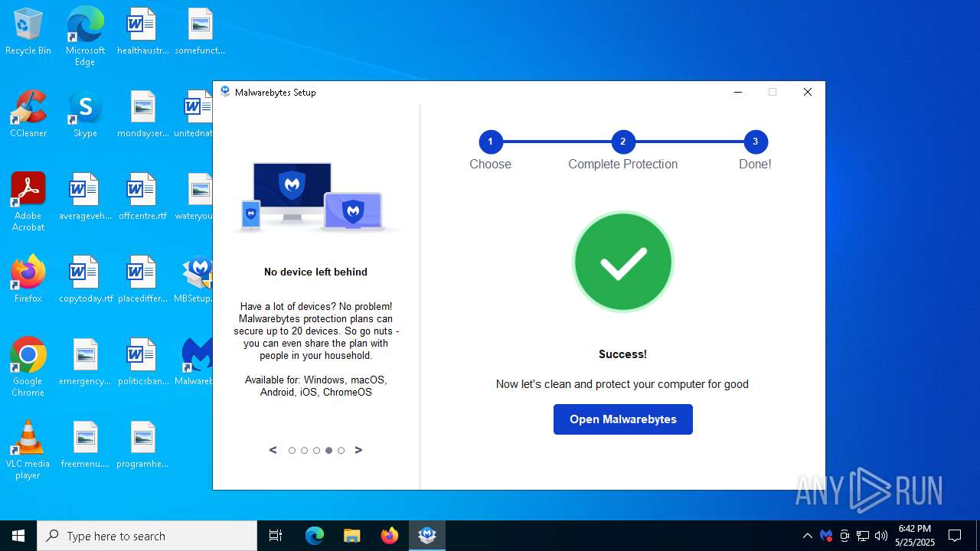The width and height of the screenshot is (980, 551).
Task: Click the 'No device left behind' heading
Action: (x=315, y=272)
